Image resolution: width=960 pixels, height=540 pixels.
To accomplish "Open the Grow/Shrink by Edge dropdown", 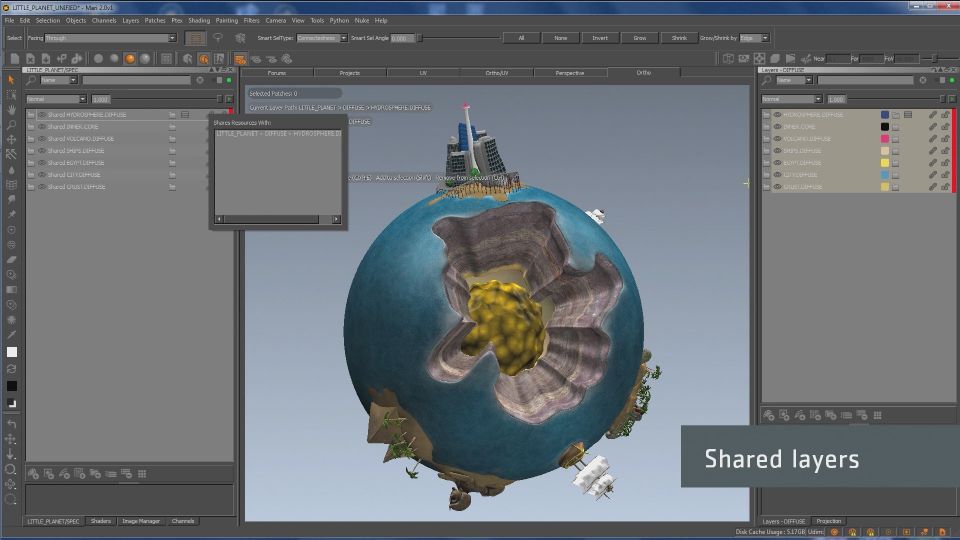I will [756, 38].
